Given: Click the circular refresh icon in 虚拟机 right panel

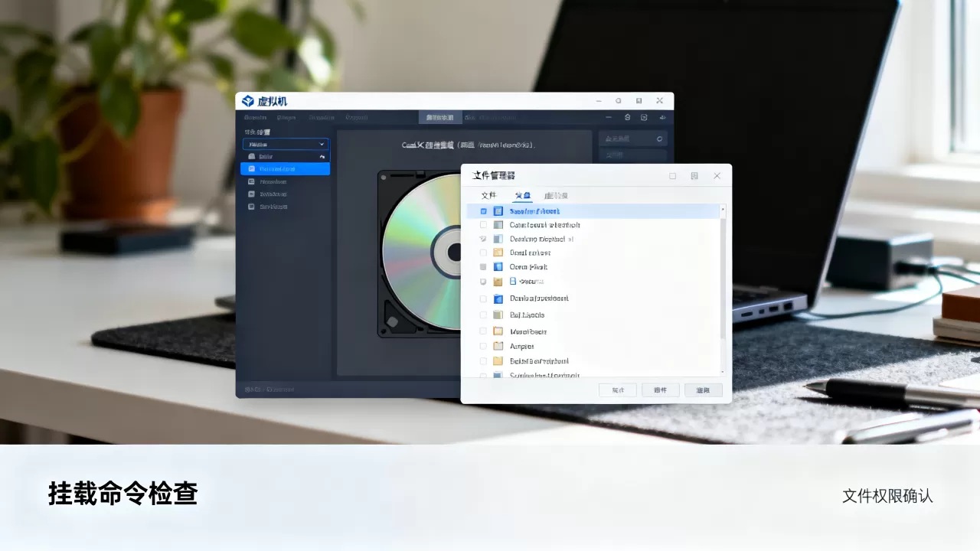Looking at the screenshot, I should (x=659, y=139).
